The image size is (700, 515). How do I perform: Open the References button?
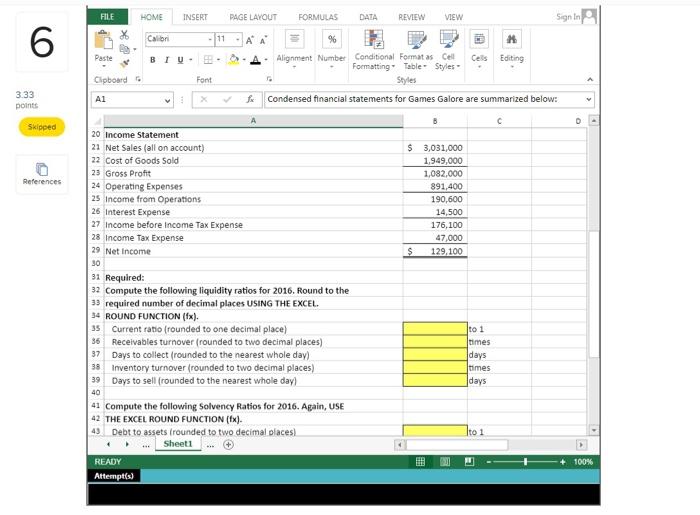pyautogui.click(x=42, y=174)
